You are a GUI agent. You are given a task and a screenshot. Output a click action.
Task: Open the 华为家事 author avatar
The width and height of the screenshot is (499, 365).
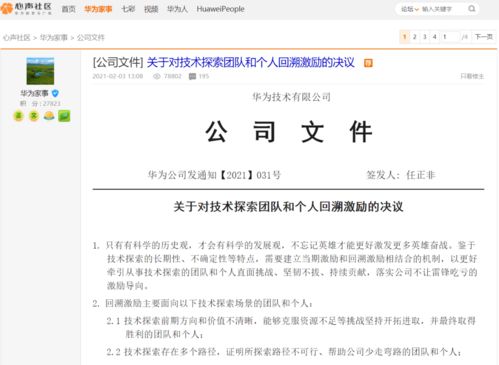(x=40, y=71)
